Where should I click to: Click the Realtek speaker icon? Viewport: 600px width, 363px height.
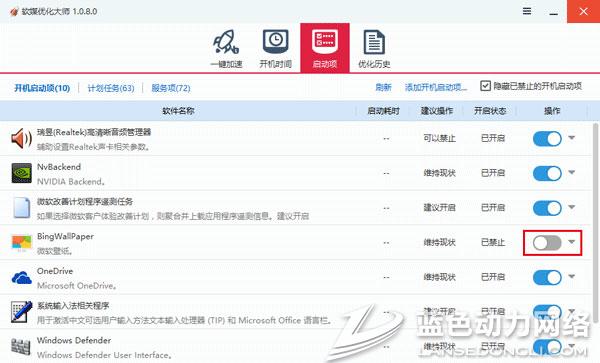21,138
